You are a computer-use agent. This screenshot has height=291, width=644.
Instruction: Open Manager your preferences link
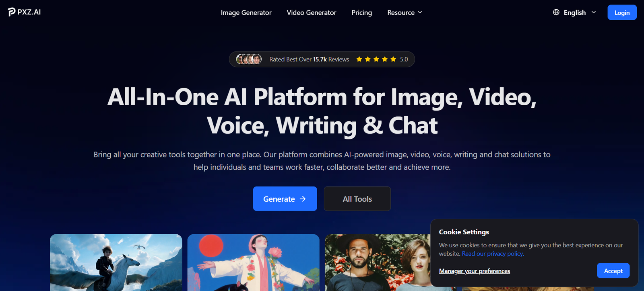tap(475, 271)
